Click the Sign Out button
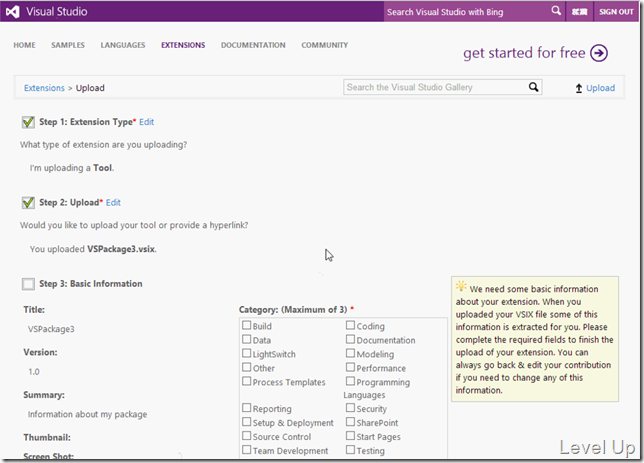 [x=616, y=12]
